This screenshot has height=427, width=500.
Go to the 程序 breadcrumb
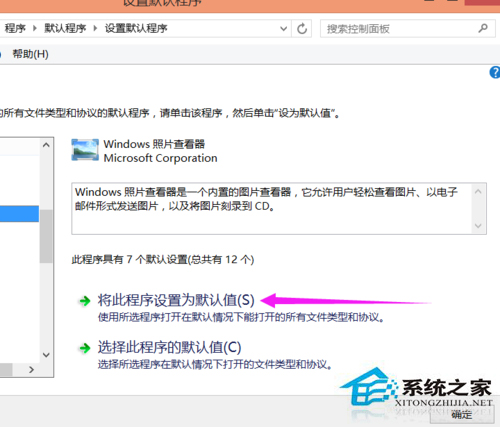pyautogui.click(x=15, y=28)
